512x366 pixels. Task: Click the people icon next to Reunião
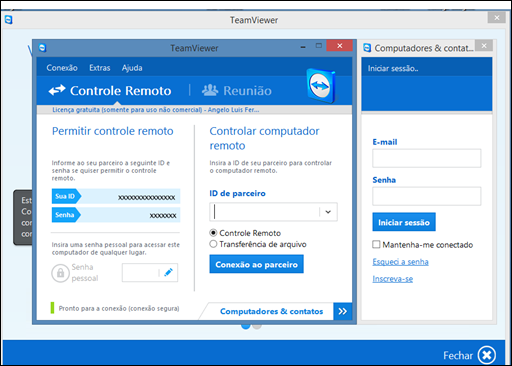pos(210,90)
